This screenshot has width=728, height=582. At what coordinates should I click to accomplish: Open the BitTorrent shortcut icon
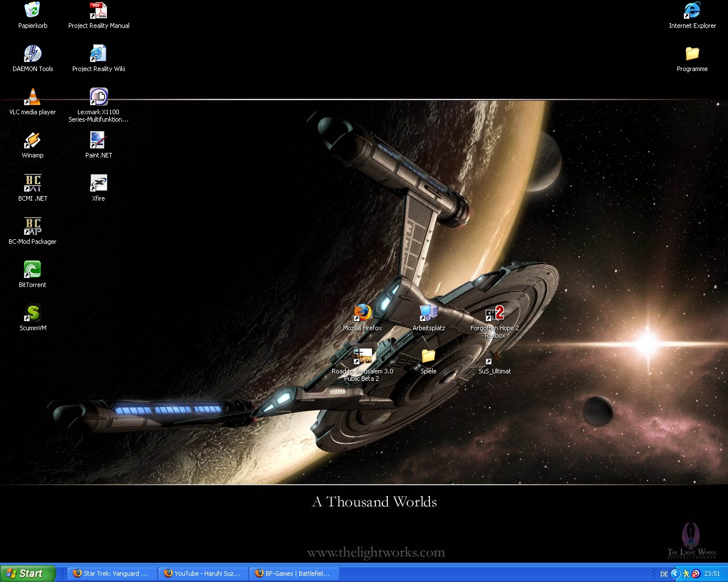pos(32,270)
